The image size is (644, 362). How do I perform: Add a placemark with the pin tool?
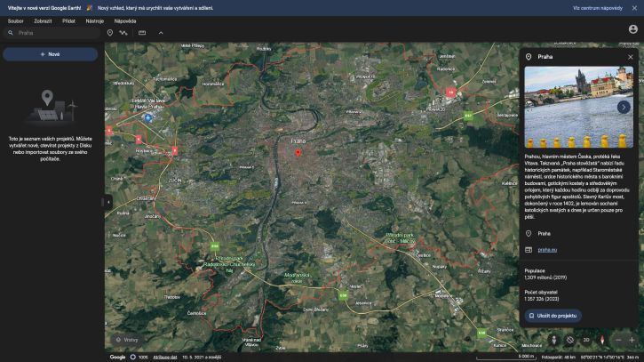[x=110, y=33]
